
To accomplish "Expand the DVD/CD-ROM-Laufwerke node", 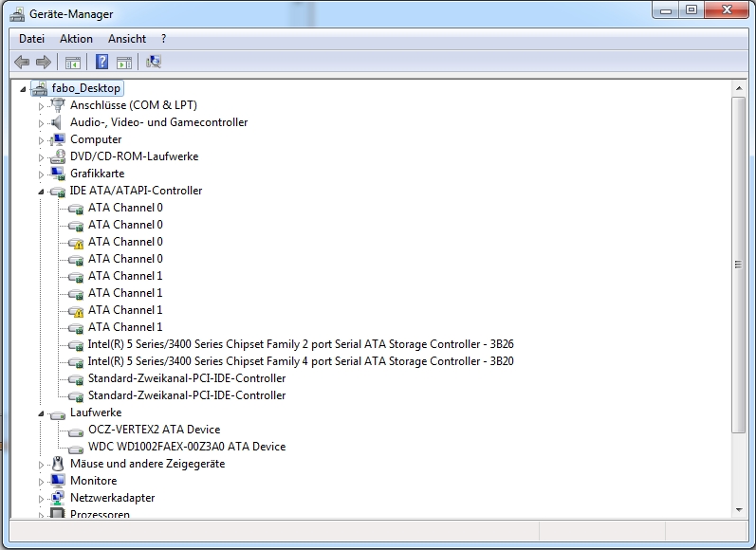I will click(x=41, y=157).
